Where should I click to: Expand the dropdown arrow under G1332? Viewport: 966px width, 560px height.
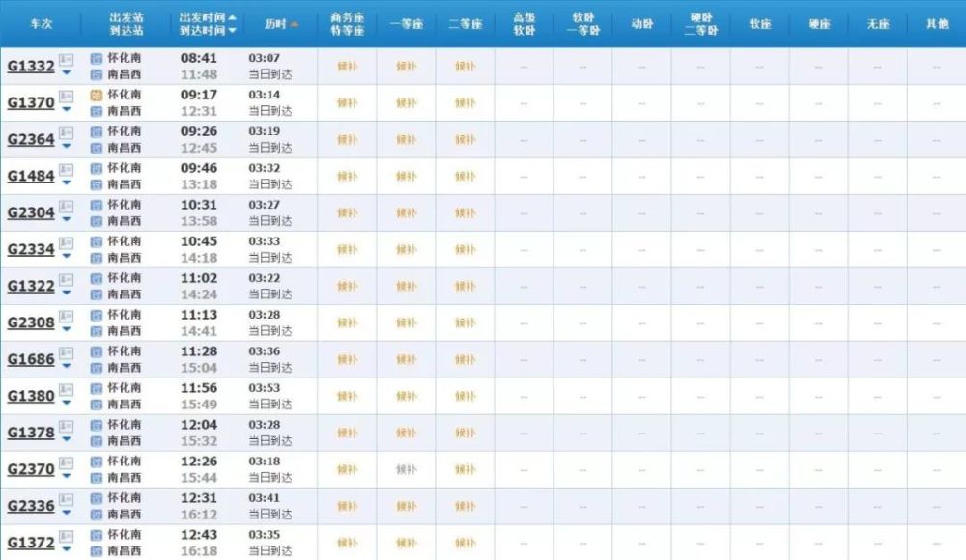[67, 73]
